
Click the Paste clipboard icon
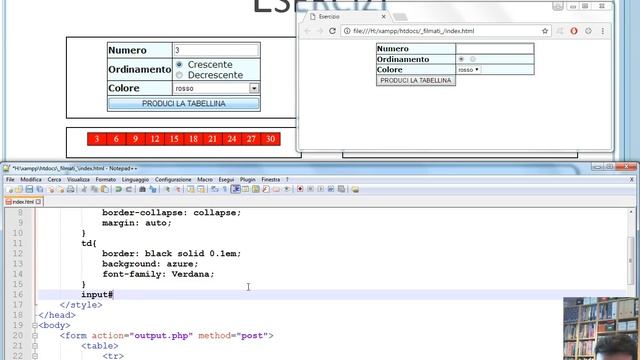(x=104, y=189)
